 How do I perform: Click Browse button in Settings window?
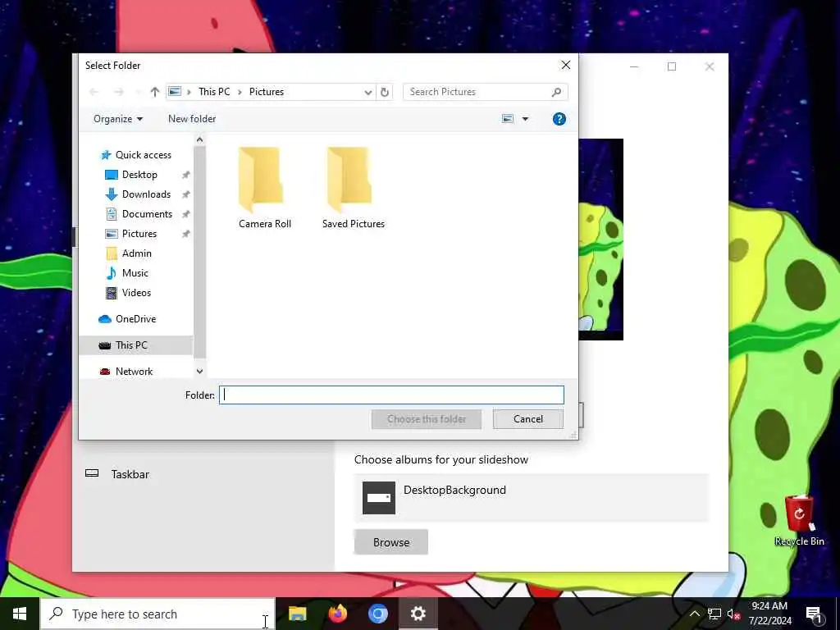click(391, 542)
